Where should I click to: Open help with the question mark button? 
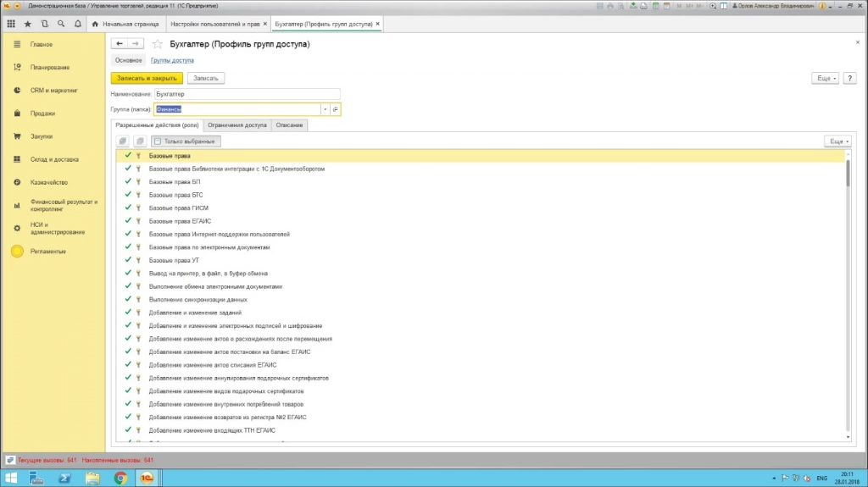point(849,78)
